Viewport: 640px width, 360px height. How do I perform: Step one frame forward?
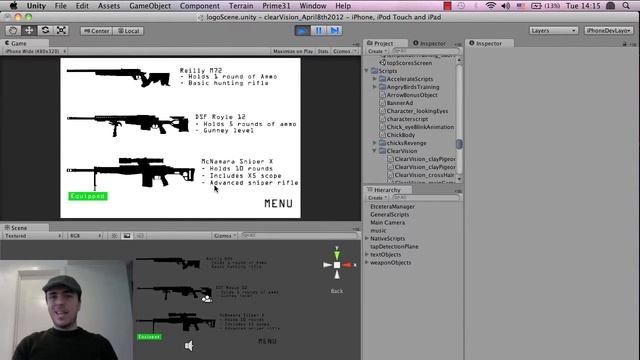pos(334,31)
